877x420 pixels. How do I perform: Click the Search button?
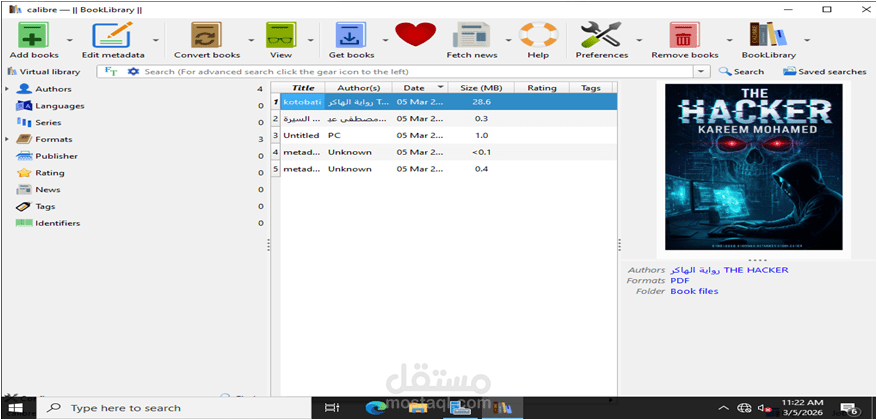pos(741,72)
